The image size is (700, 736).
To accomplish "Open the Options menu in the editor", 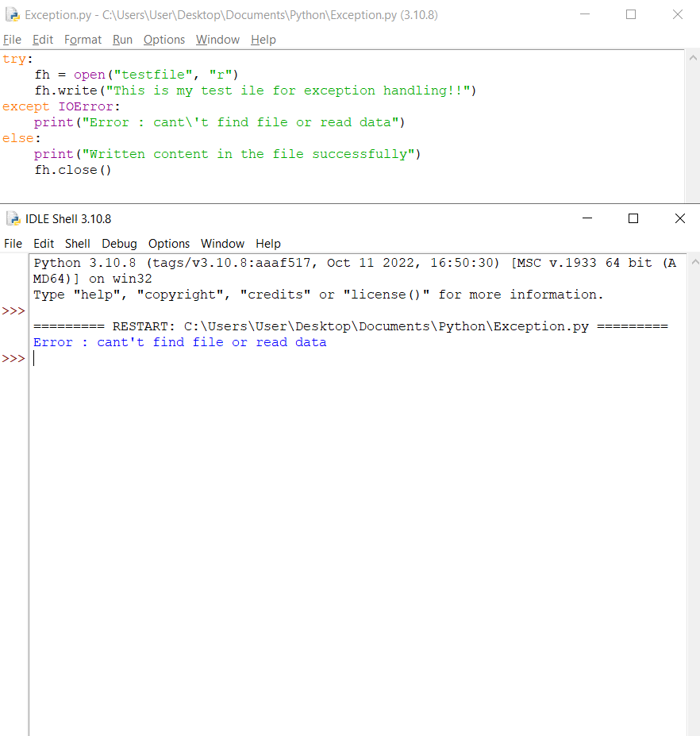I will (163, 39).
